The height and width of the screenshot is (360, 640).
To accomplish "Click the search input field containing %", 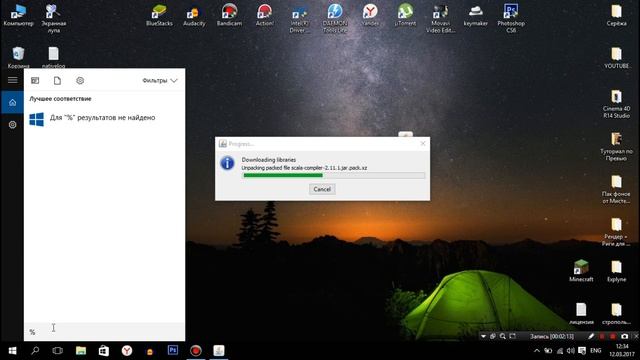I will 104,332.
